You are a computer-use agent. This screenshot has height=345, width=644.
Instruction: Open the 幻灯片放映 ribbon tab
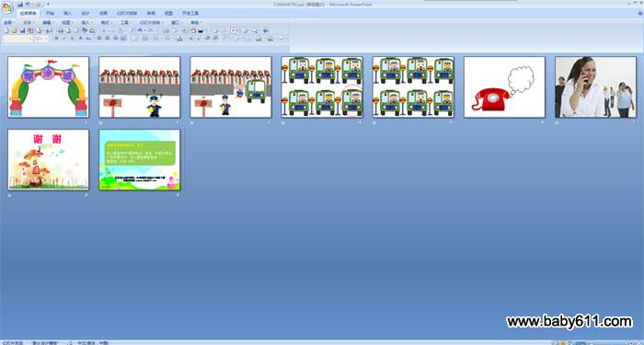tap(127, 13)
